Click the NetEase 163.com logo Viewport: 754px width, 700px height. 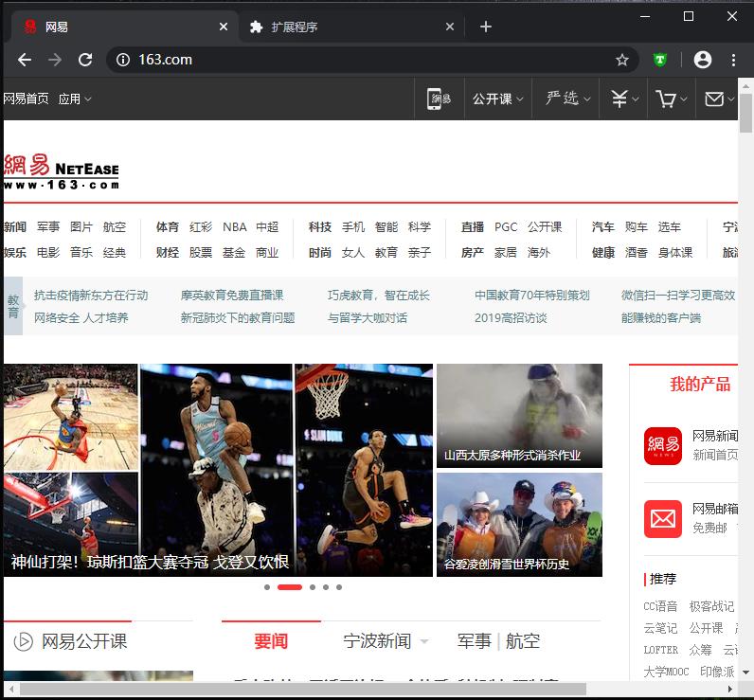pos(61,171)
